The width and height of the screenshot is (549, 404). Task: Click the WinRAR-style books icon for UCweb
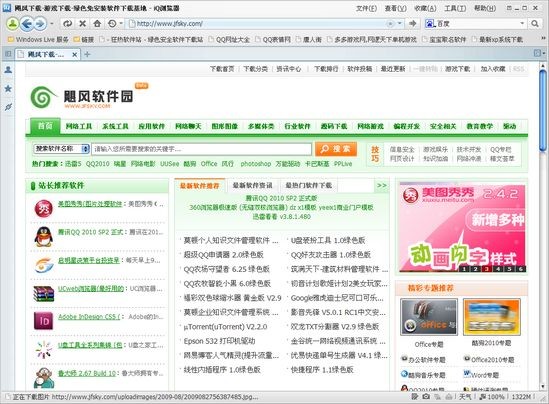point(43,293)
